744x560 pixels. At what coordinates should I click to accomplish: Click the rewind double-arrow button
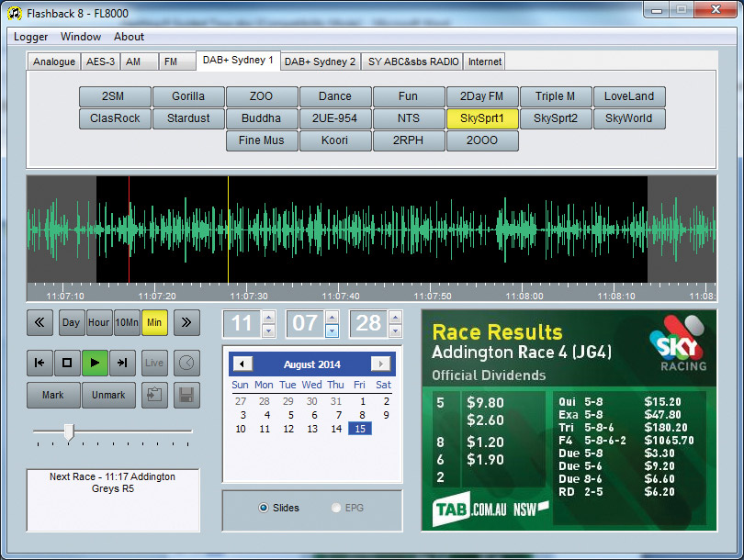[x=39, y=322]
